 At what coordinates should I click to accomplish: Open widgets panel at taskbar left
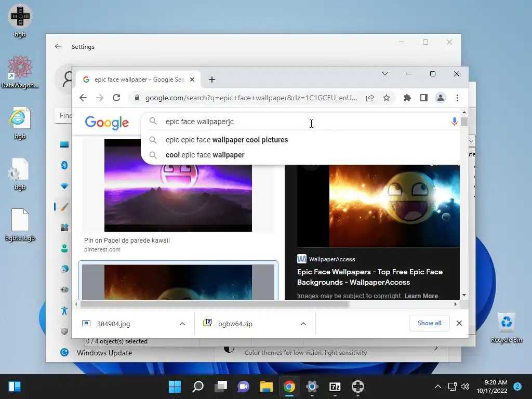click(15, 387)
